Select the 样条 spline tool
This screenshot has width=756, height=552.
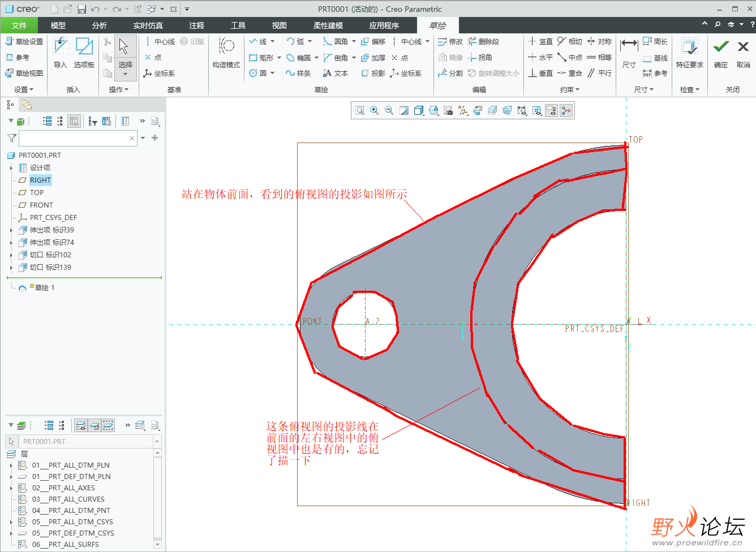(x=298, y=73)
